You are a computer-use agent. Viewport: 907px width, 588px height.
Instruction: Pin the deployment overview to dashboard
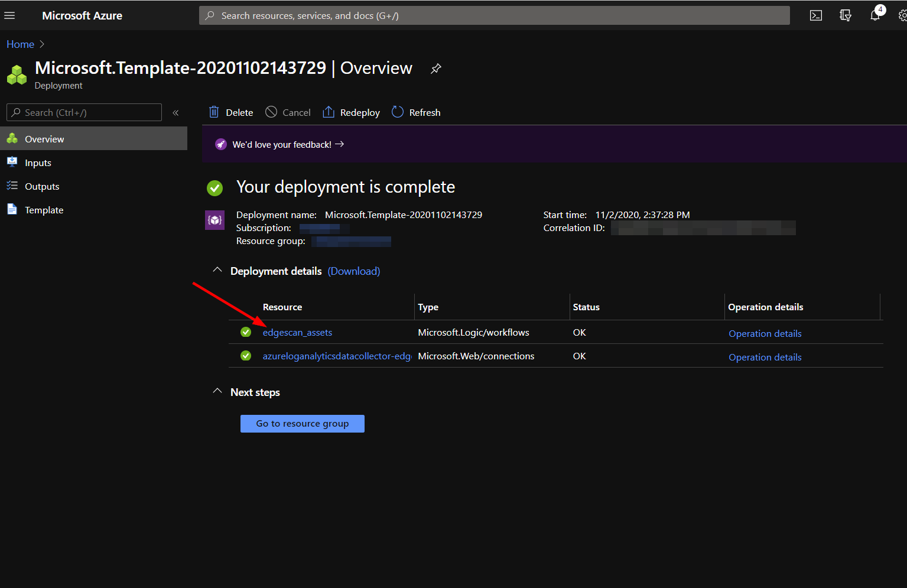tap(436, 69)
